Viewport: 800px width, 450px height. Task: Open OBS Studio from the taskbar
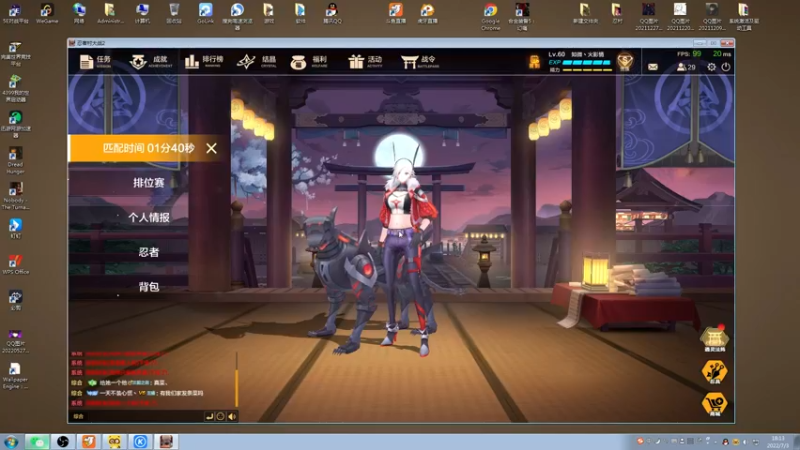[x=63, y=442]
